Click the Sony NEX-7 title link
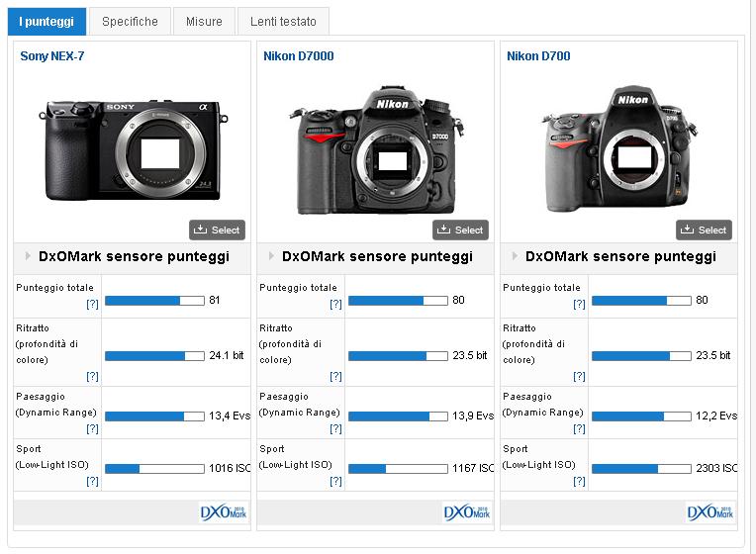 pyautogui.click(x=52, y=56)
